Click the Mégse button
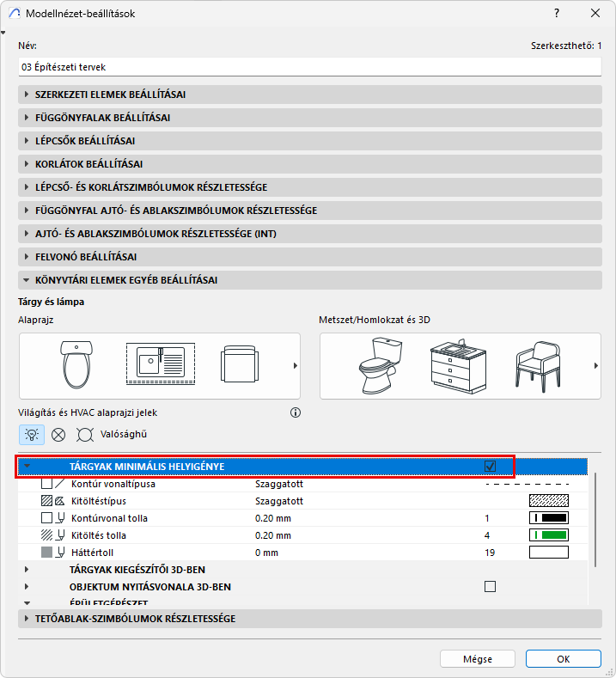 pos(477,659)
